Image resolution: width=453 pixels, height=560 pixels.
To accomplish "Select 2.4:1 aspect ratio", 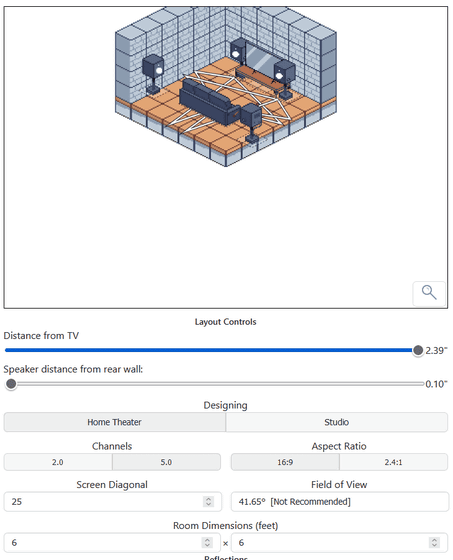I will [x=393, y=462].
